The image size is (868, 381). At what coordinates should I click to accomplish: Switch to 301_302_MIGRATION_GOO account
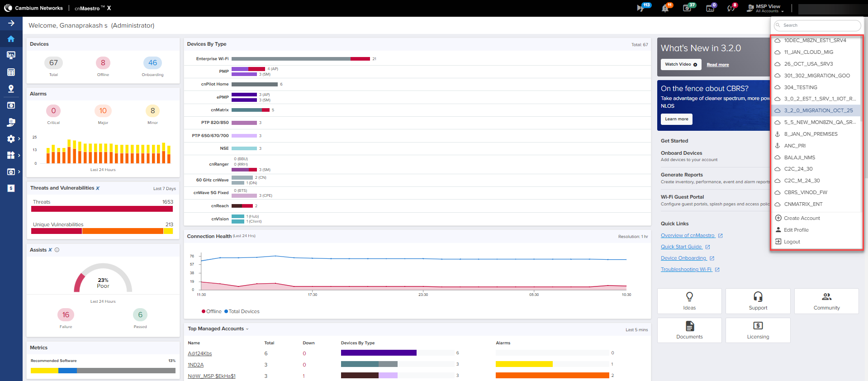816,76
